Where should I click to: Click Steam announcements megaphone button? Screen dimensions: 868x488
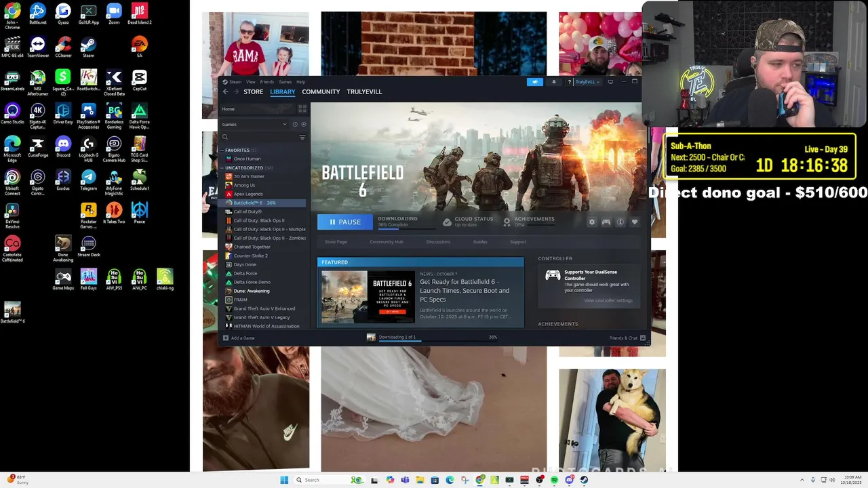535,82
